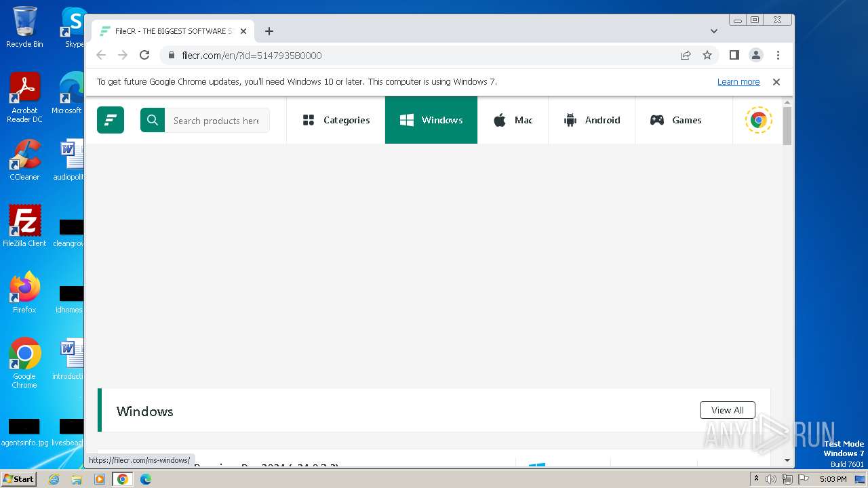This screenshot has height=488, width=868.
Task: Open the Categories menu
Action: click(x=336, y=120)
